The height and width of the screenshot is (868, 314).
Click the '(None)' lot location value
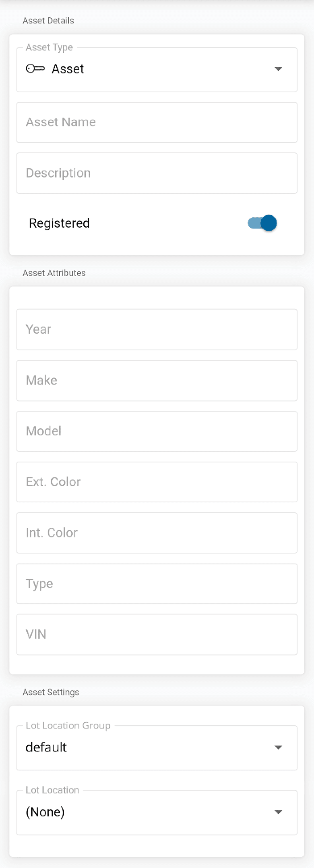pyautogui.click(x=45, y=812)
